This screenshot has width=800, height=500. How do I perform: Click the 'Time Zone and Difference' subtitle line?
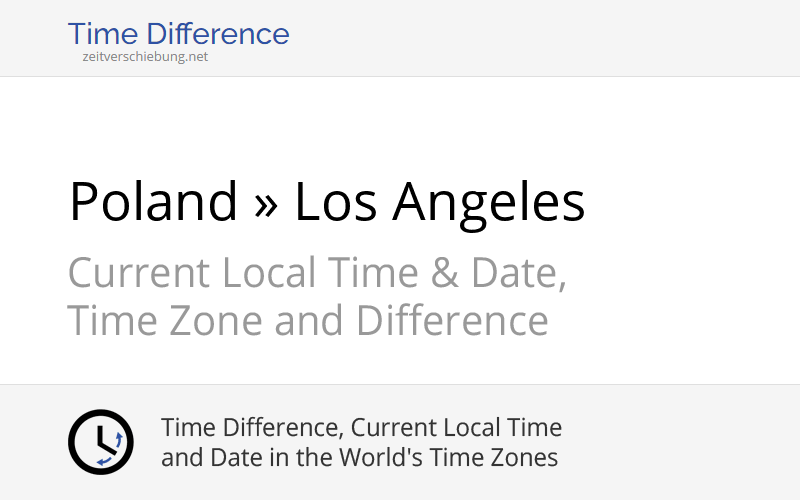coord(308,321)
